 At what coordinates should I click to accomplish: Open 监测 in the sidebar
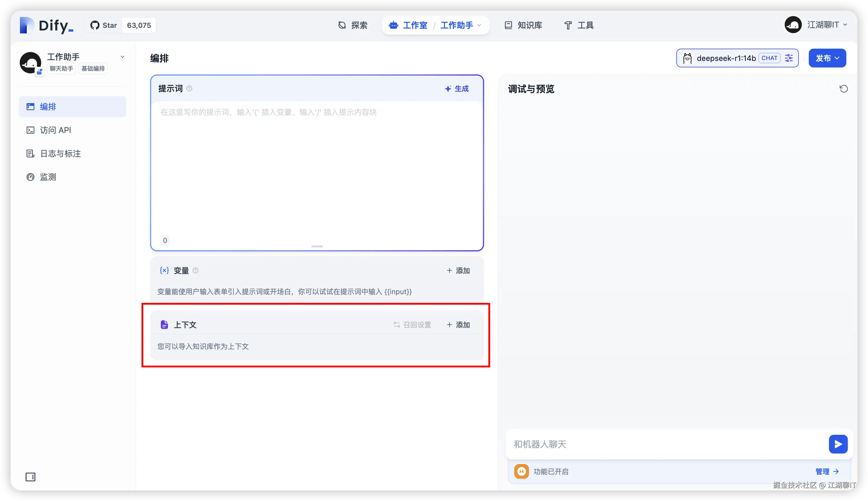point(47,176)
